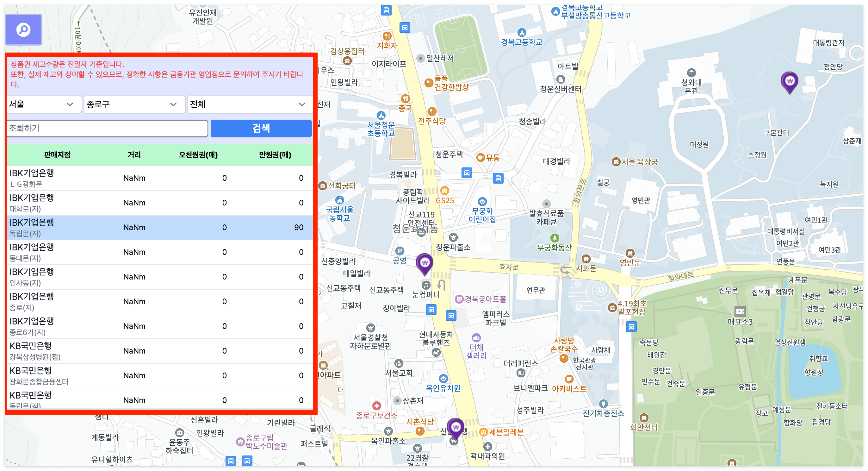Click the 아키비스트 cafe icon
868x471 pixels.
pos(569,379)
